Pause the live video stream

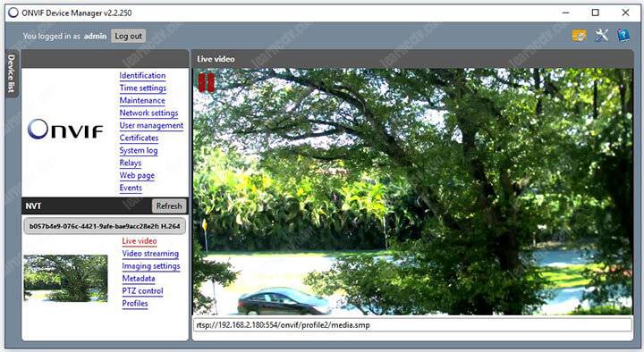[x=207, y=82]
